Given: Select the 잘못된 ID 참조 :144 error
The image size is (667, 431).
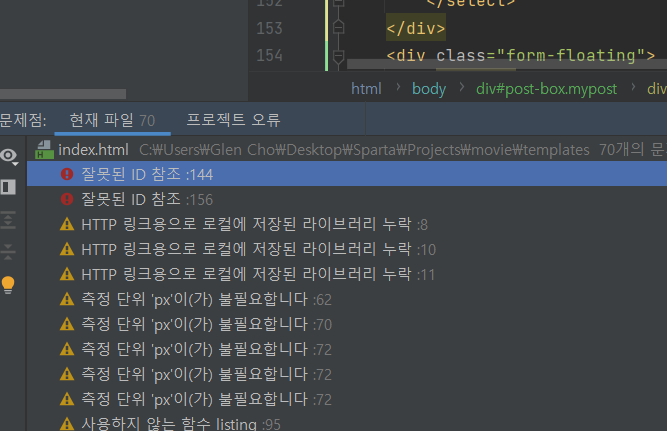Looking at the screenshot, I should 347,174.
